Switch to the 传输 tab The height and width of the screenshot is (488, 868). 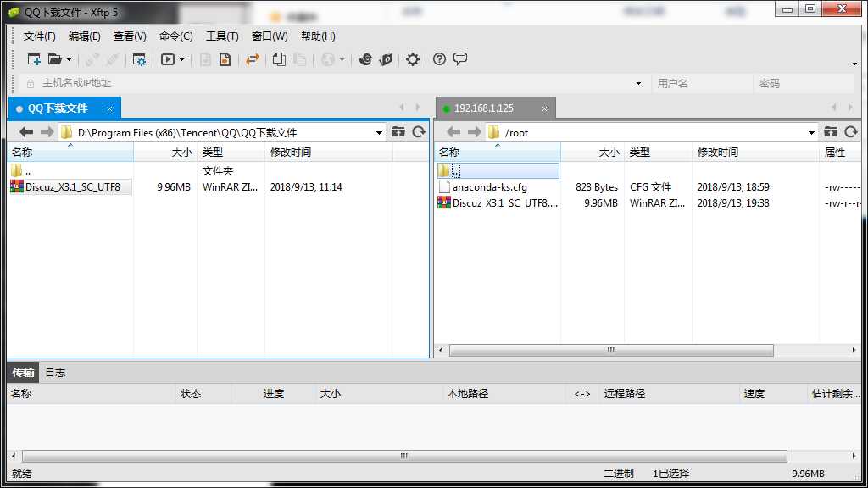(x=23, y=373)
